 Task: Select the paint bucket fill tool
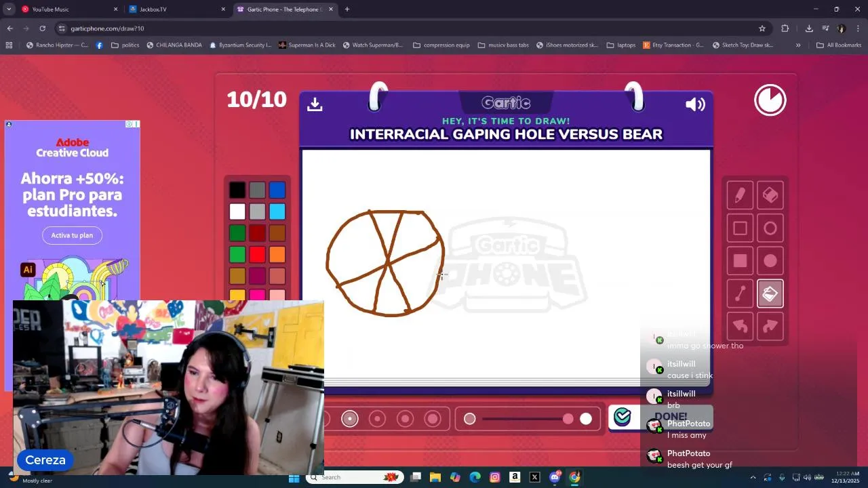click(x=770, y=293)
